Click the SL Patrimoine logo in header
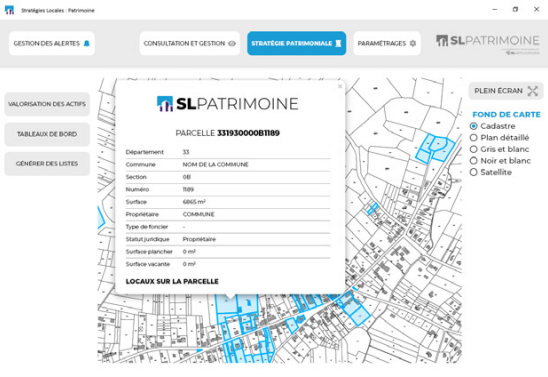 (x=488, y=43)
